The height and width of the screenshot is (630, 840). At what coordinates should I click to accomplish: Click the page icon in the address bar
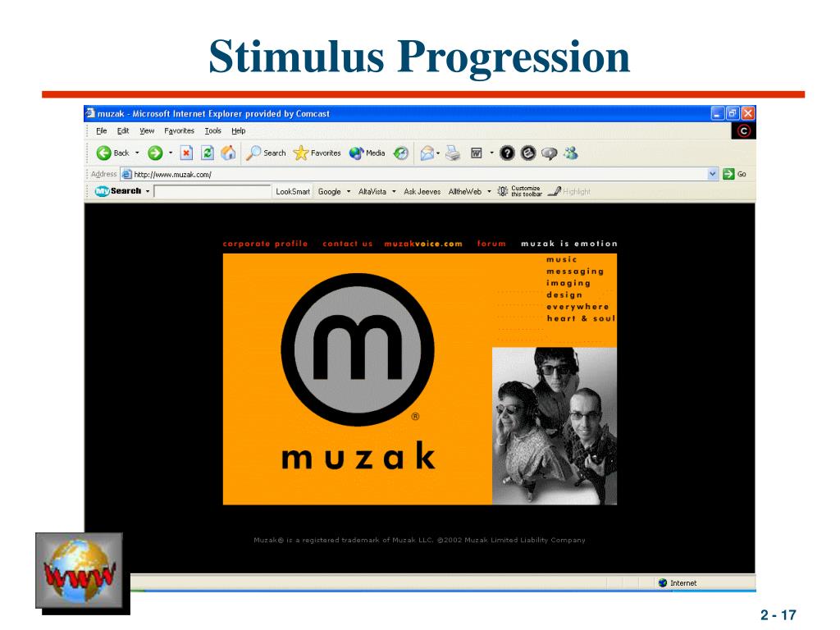point(126,174)
